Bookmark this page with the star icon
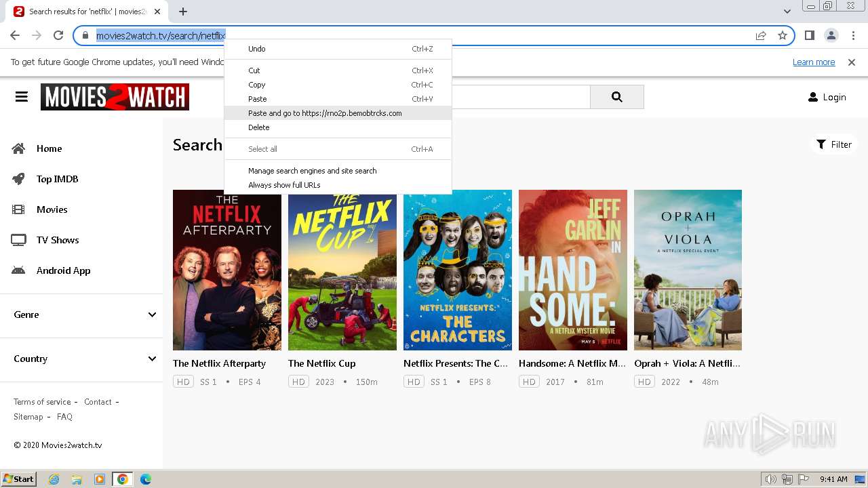 [x=783, y=36]
